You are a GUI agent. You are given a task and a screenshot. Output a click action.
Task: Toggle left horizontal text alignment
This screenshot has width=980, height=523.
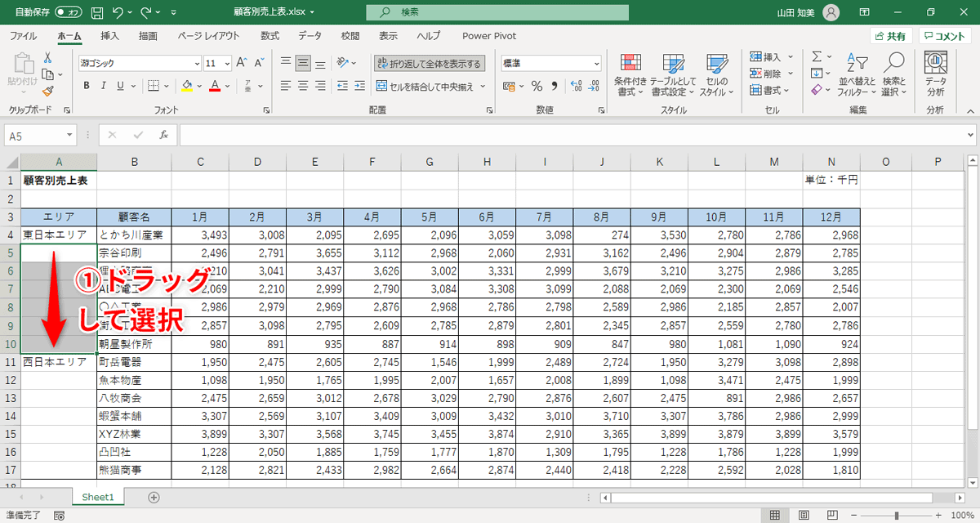click(x=286, y=86)
